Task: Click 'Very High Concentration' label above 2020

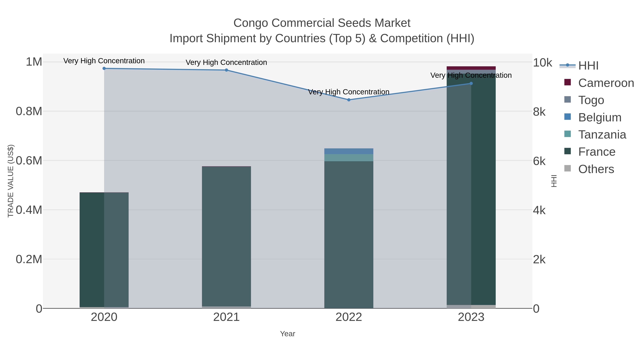Action: [x=104, y=61]
